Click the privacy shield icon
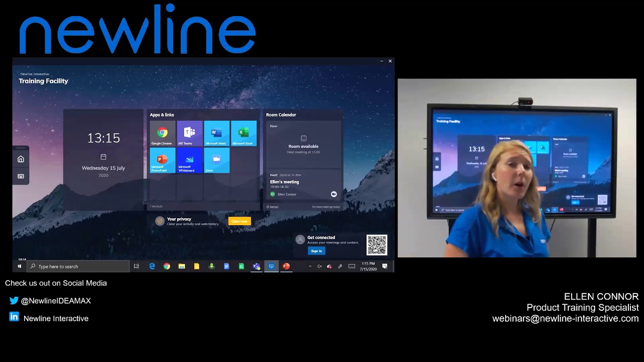Screen dimensions: 644x362 click(x=159, y=221)
